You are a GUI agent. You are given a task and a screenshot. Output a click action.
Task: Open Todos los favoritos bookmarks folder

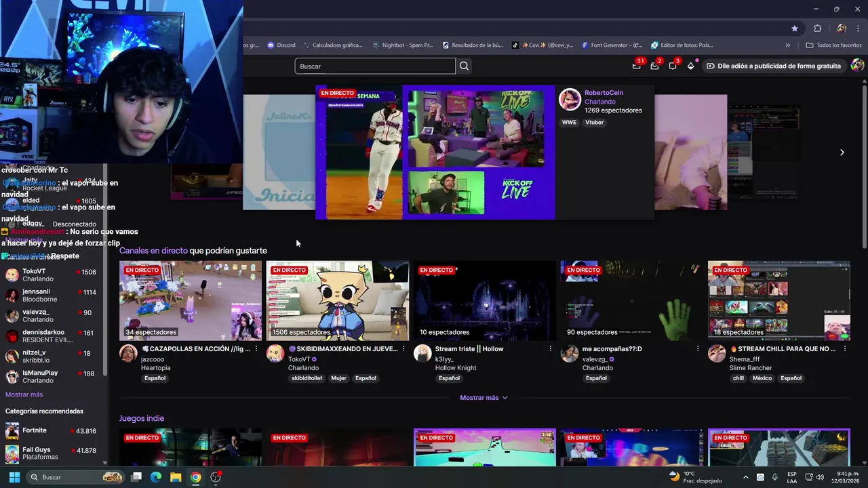click(x=833, y=45)
